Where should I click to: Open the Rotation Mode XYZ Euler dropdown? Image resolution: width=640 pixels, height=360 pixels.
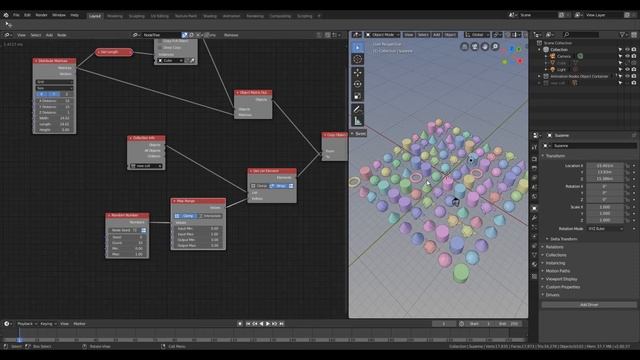[x=605, y=229]
